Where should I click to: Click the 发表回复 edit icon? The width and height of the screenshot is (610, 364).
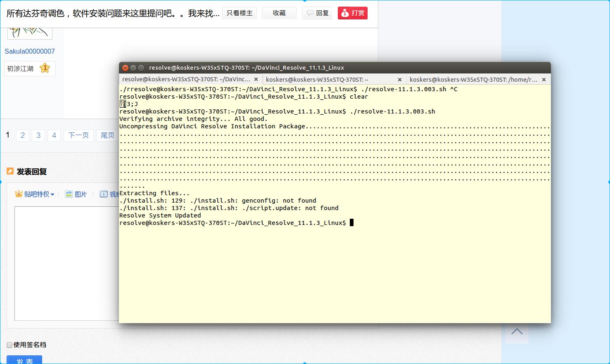coord(10,171)
